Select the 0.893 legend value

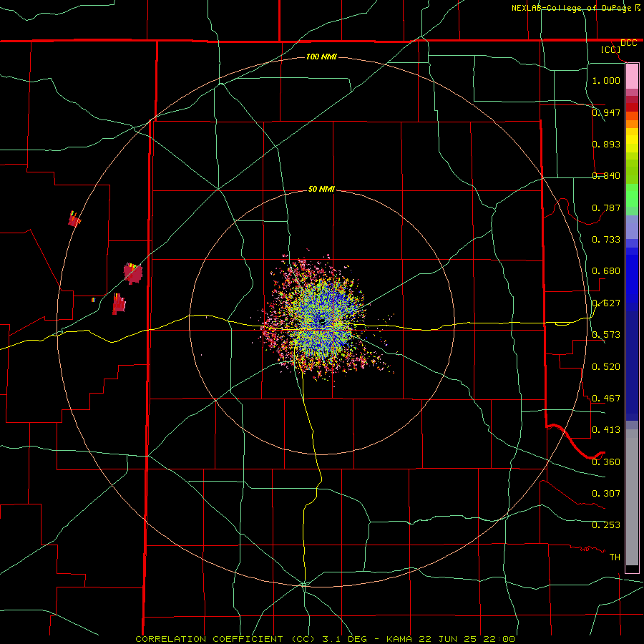(606, 144)
